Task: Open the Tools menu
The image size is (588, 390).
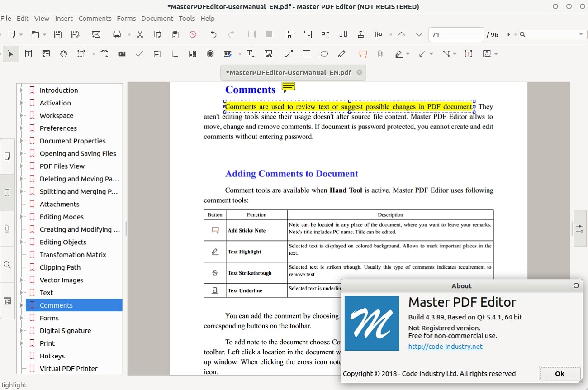Action: pos(187,19)
